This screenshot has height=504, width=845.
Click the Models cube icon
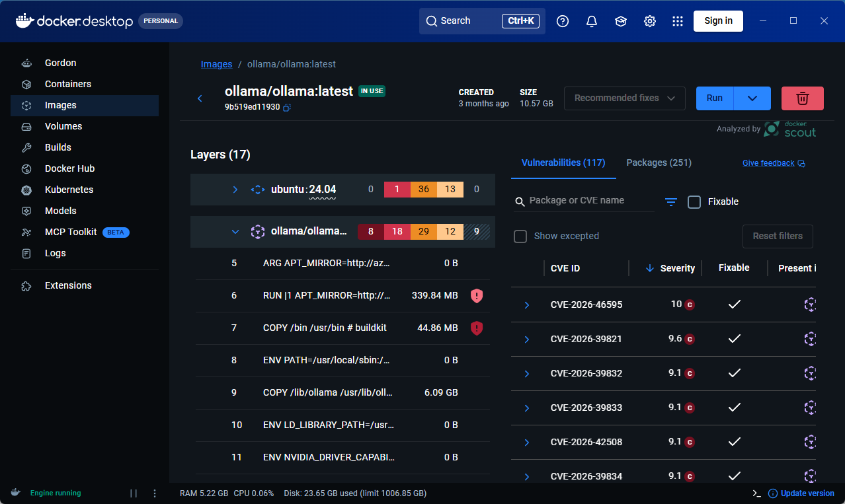tap(26, 211)
